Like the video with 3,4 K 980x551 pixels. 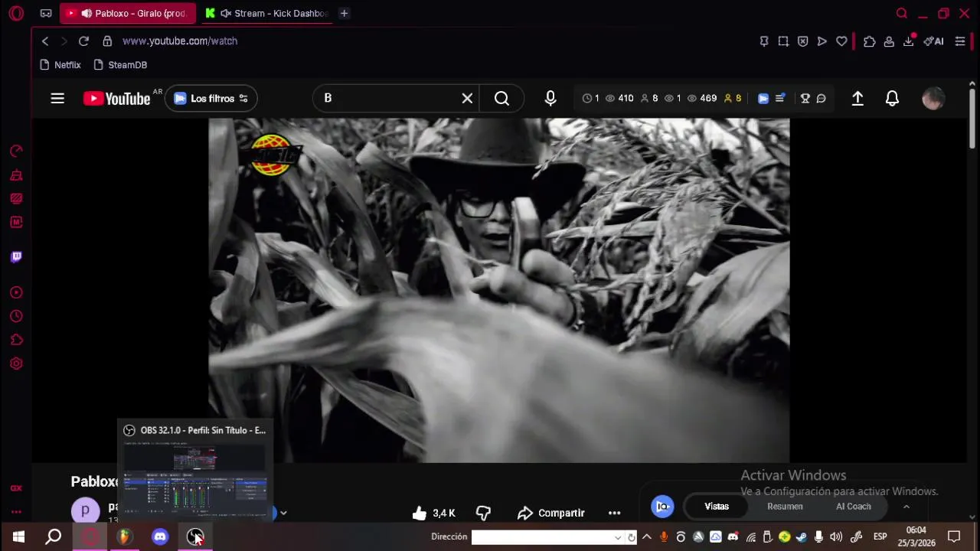(433, 513)
